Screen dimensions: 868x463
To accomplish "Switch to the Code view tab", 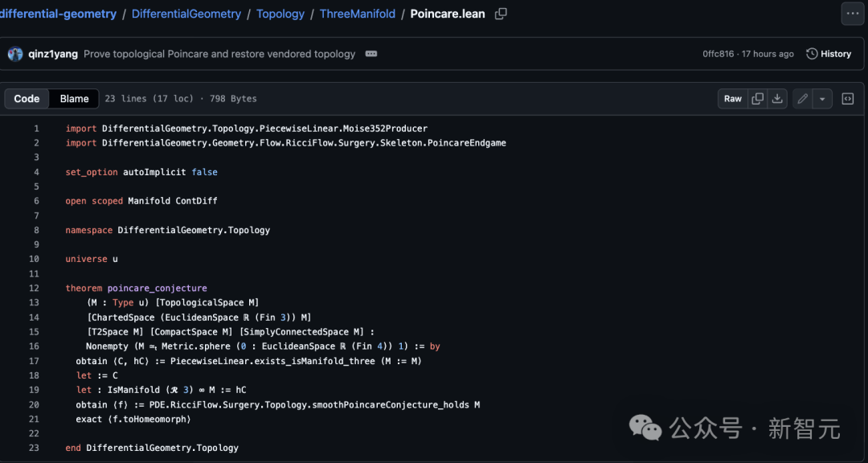I will [27, 99].
